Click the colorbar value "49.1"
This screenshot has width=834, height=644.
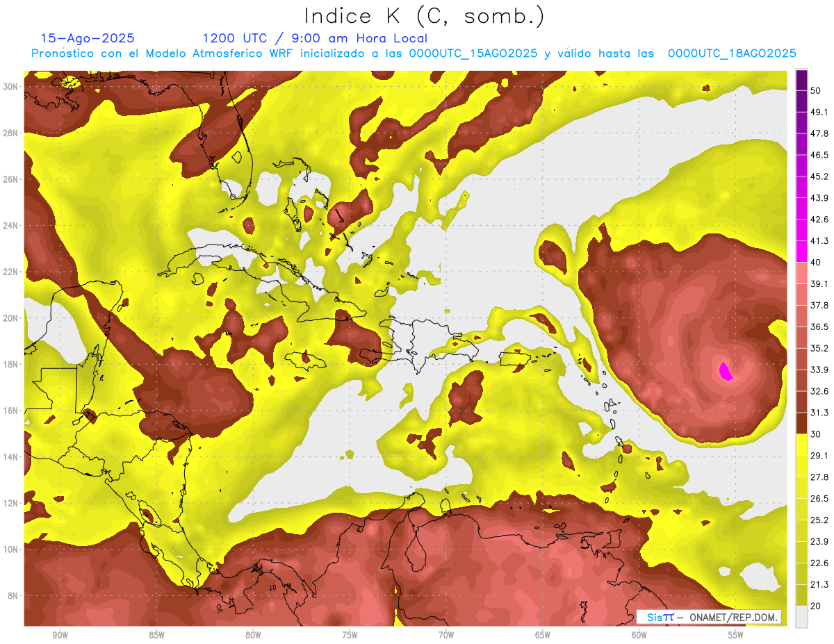(x=819, y=112)
